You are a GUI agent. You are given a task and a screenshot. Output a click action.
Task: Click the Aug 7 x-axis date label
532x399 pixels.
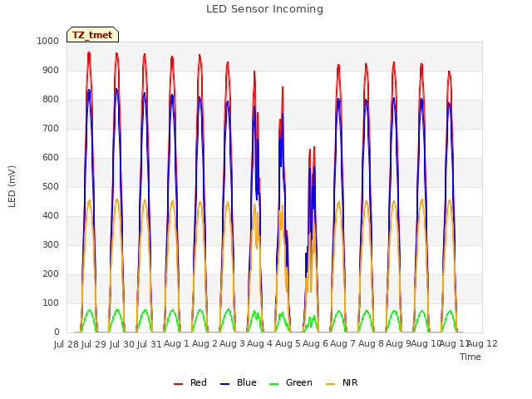tap(342, 344)
